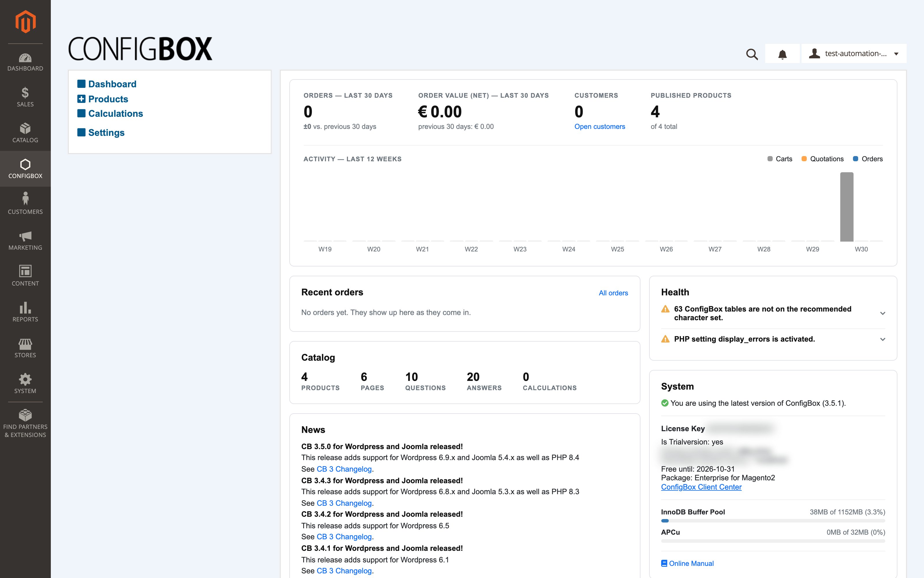Expand the Products tree plus icon
The image size is (924, 578).
[x=81, y=99]
